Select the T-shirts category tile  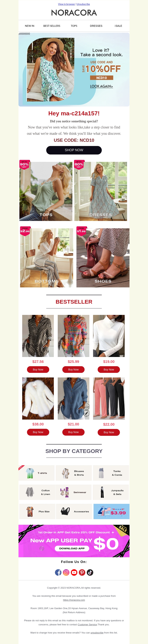(x=37, y=473)
